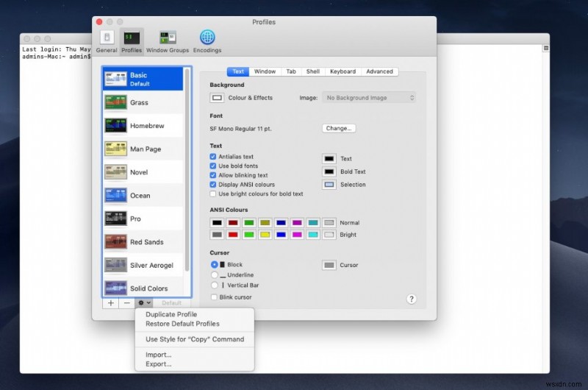Open the Bold Text colour swatch
588x390 pixels.
329,171
